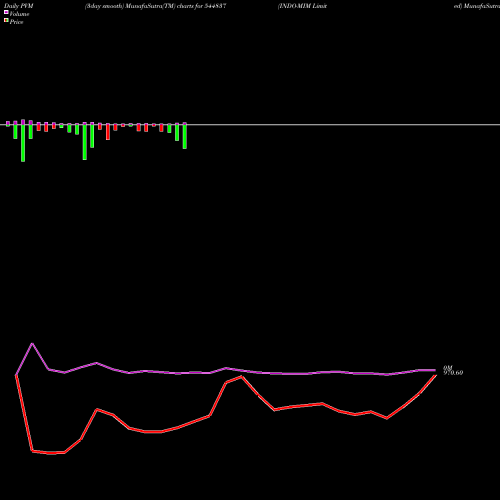500x500 pixels.
Task: Click the 0M volume value label
Action: 448,368
